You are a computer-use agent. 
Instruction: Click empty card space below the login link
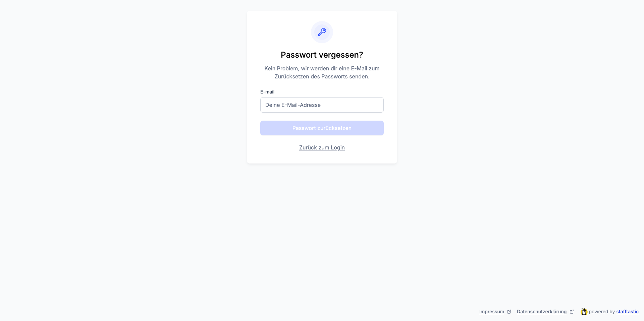[322, 158]
